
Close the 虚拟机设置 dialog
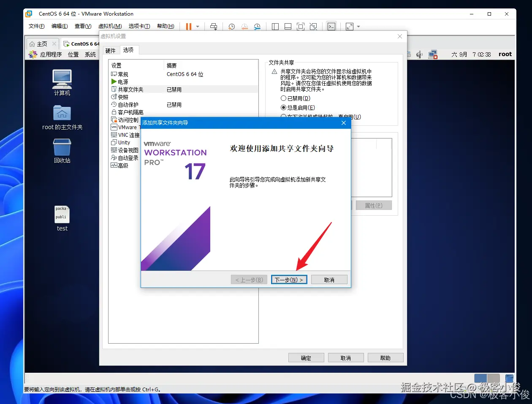400,36
